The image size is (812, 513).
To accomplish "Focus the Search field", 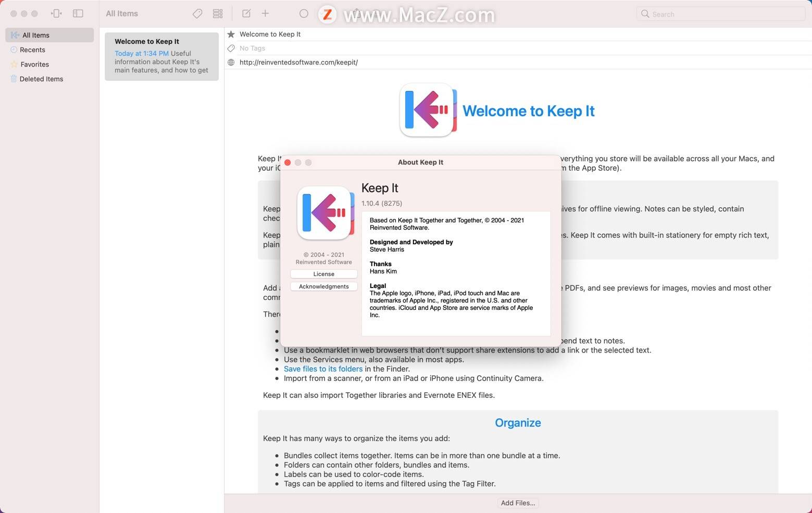I will point(721,14).
